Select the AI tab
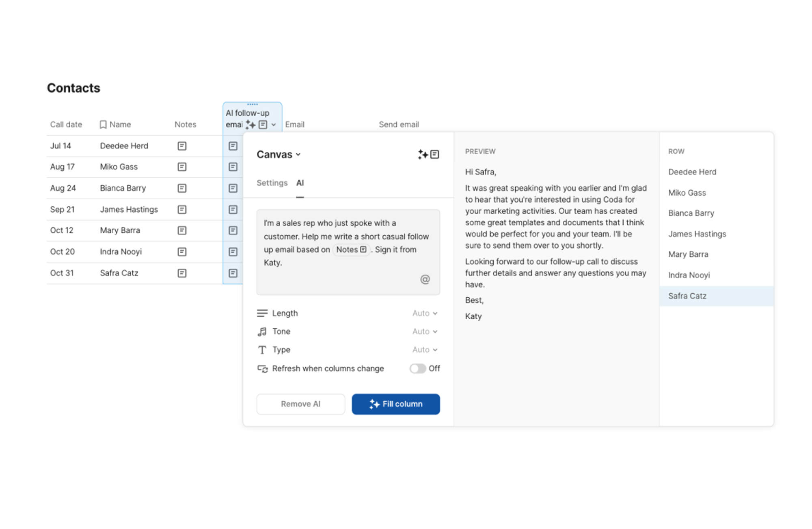812x529 pixels. (x=300, y=183)
